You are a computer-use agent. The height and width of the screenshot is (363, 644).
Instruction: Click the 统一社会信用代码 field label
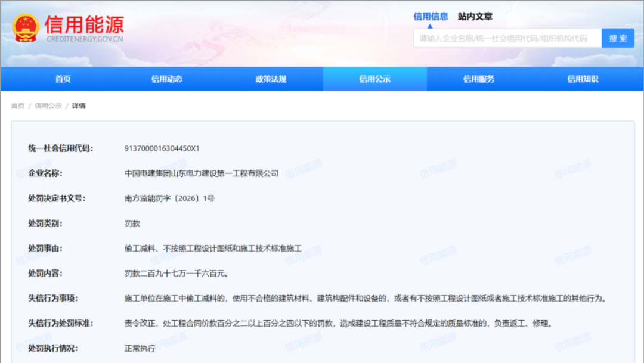tap(61, 148)
